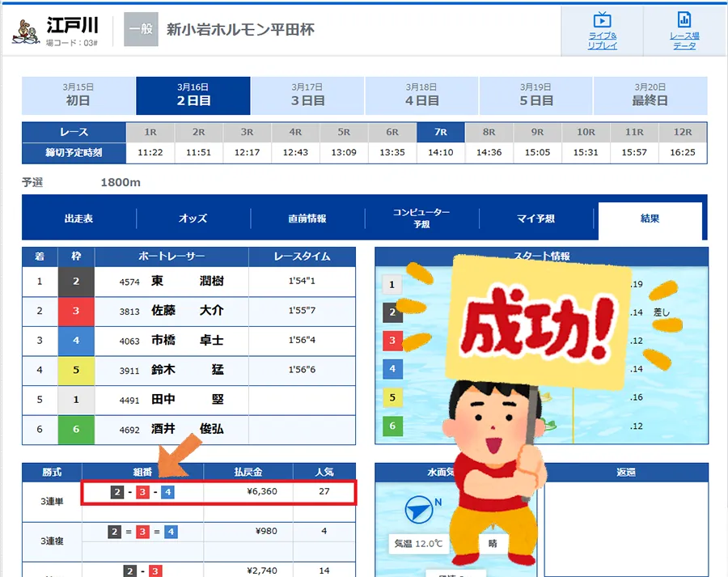Click racer name 佐藤 大介
Screen dimensions: 728x577
187,311
